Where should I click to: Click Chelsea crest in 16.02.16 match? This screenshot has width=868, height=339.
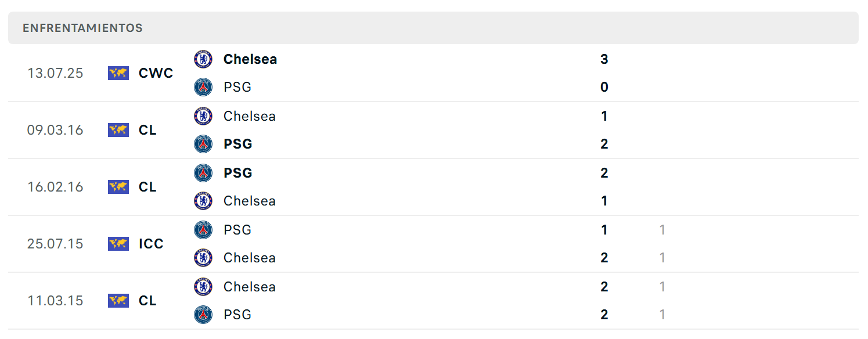[203, 201]
